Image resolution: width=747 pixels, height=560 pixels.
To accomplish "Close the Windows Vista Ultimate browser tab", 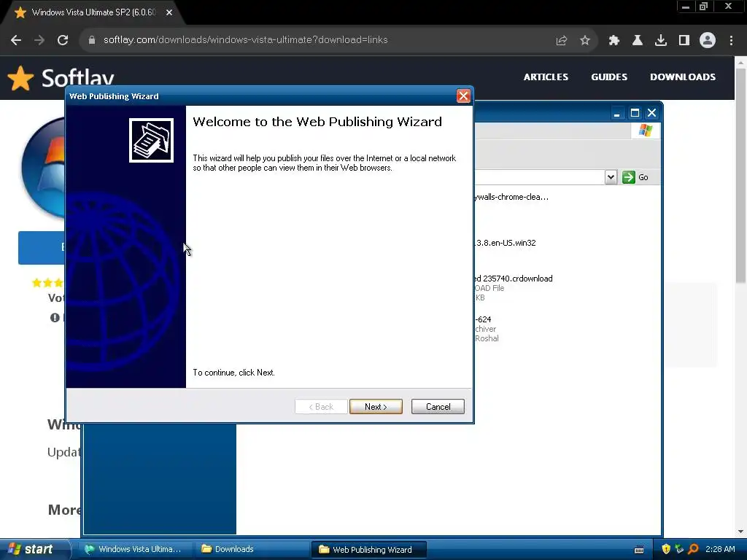I will pyautogui.click(x=169, y=12).
